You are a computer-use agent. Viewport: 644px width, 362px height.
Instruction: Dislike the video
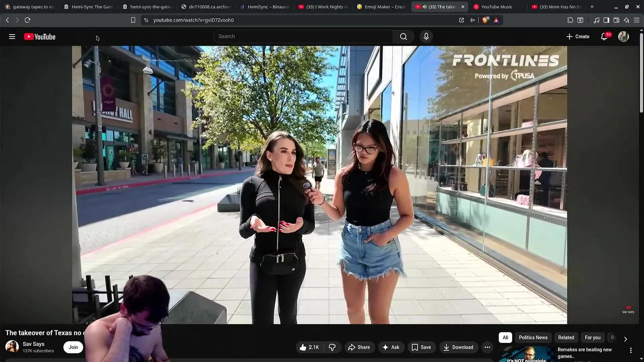[x=332, y=347]
